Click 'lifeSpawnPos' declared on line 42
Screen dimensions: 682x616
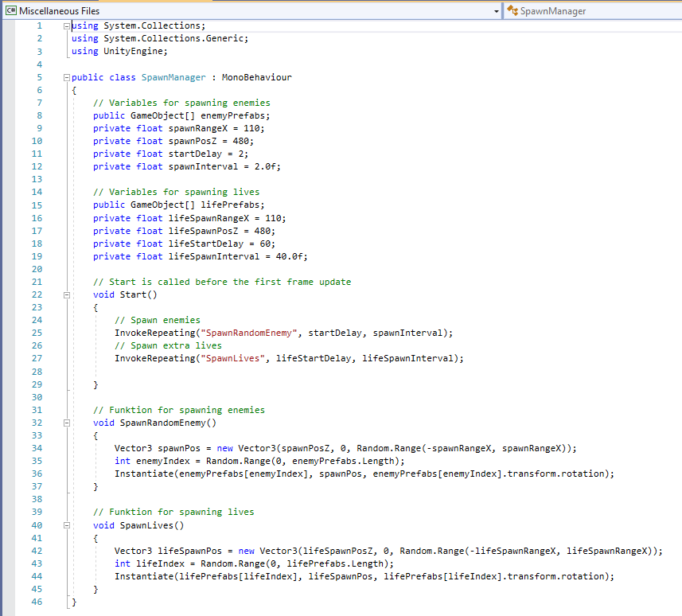tap(189, 552)
